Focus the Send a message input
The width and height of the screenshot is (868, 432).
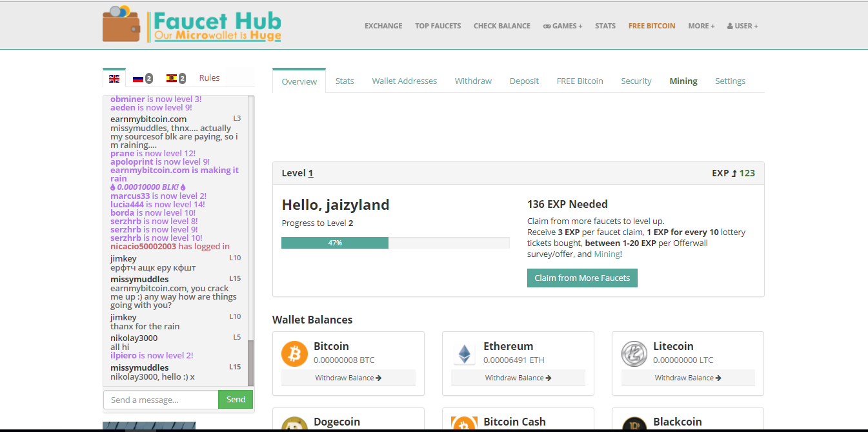pyautogui.click(x=161, y=400)
